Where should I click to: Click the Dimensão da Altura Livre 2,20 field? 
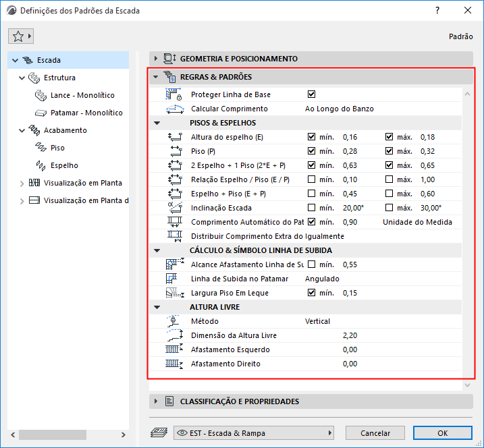point(350,335)
